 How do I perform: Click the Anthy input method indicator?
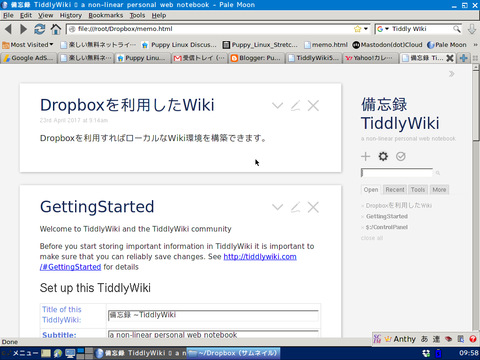400,339
